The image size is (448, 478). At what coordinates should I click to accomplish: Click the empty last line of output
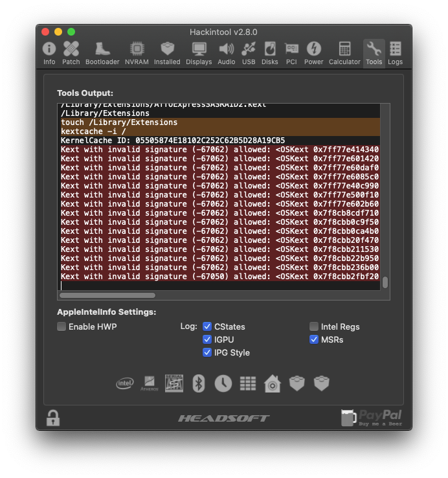pos(220,286)
